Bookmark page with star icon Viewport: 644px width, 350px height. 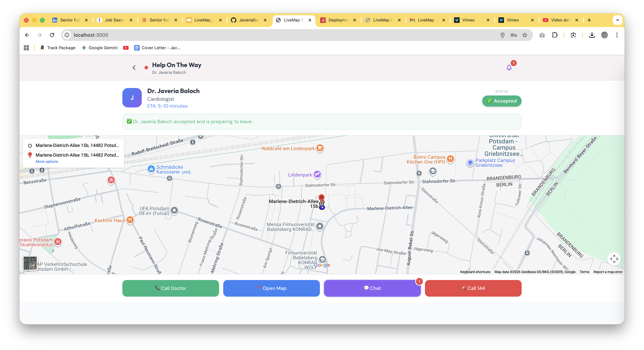pyautogui.click(x=525, y=35)
